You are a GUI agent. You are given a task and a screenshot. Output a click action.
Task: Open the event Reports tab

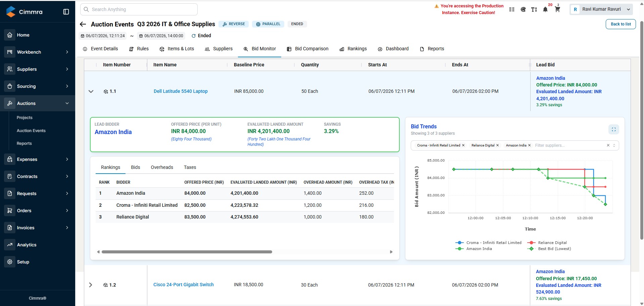coord(432,49)
